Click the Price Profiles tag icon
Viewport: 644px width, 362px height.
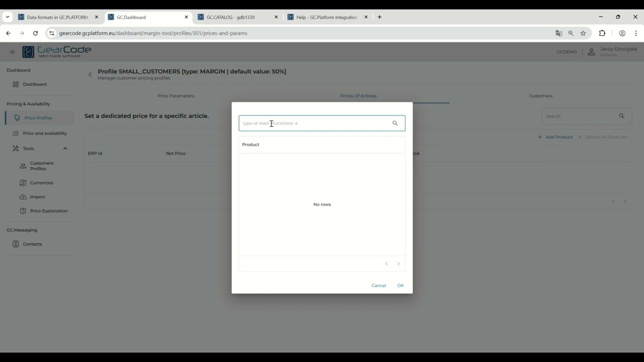[x=17, y=118]
